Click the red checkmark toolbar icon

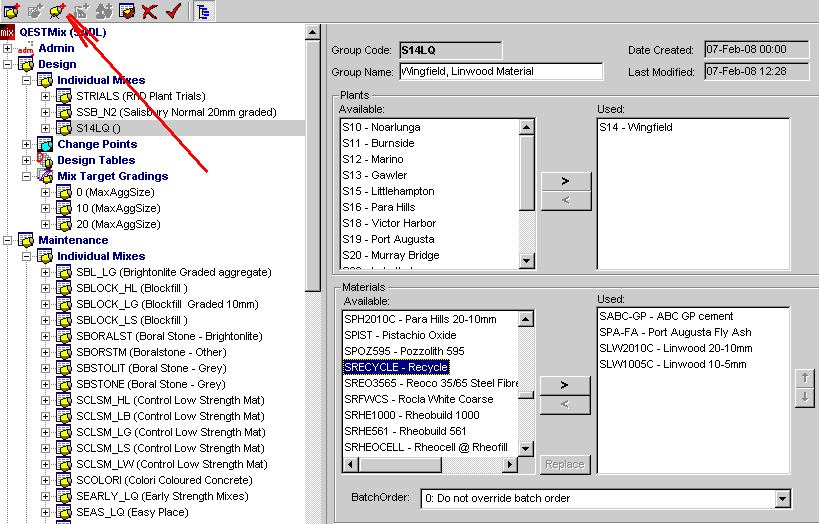point(173,11)
